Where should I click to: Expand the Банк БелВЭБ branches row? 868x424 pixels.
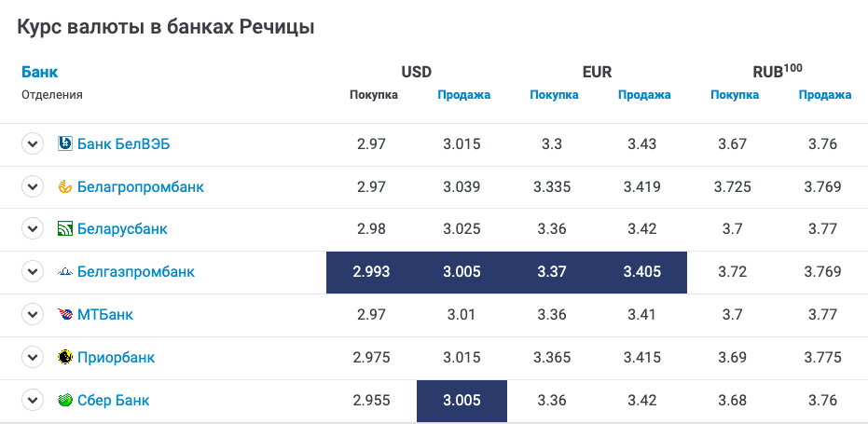point(33,144)
